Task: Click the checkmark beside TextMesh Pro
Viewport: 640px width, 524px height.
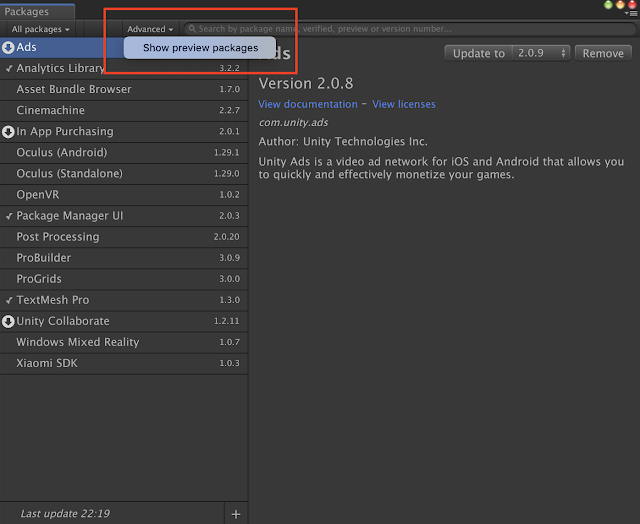Action: click(x=9, y=301)
